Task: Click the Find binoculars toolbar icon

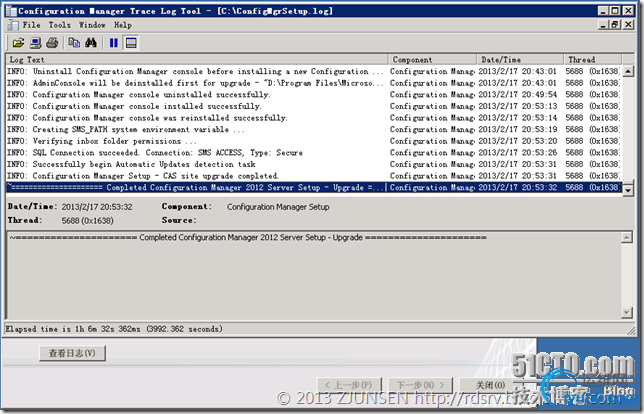Action: (91, 43)
